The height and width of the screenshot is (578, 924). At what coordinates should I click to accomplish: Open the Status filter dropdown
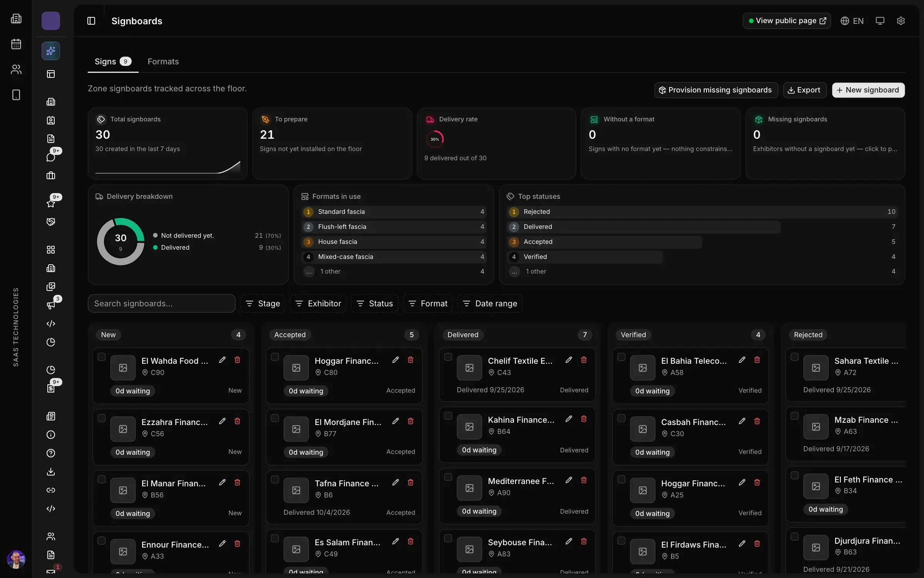click(375, 304)
